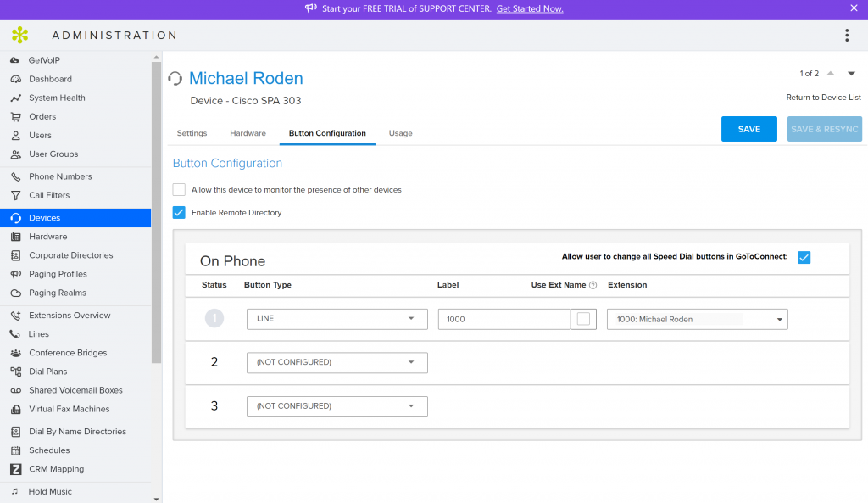The height and width of the screenshot is (503, 868).
Task: Click the Dial Plans flow icon
Action: click(15, 372)
